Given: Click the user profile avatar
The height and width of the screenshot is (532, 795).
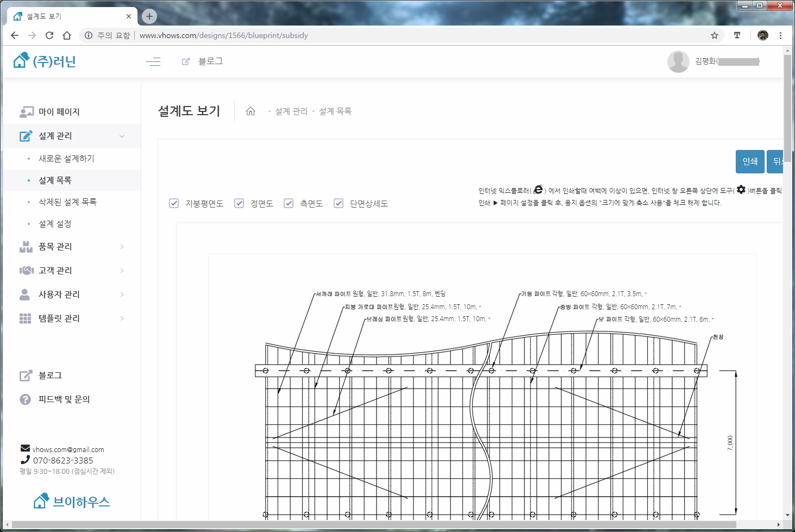Looking at the screenshot, I should tap(678, 61).
